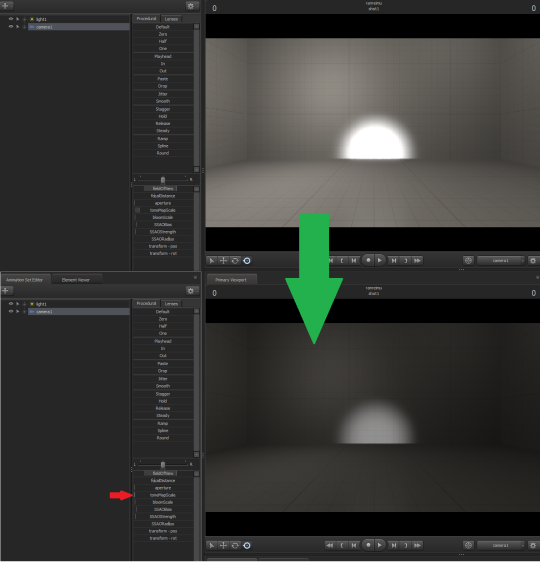Image resolution: width=540 pixels, height=562 pixels.
Task: Open the Procedural tab in the lower editor
Action: (x=146, y=303)
